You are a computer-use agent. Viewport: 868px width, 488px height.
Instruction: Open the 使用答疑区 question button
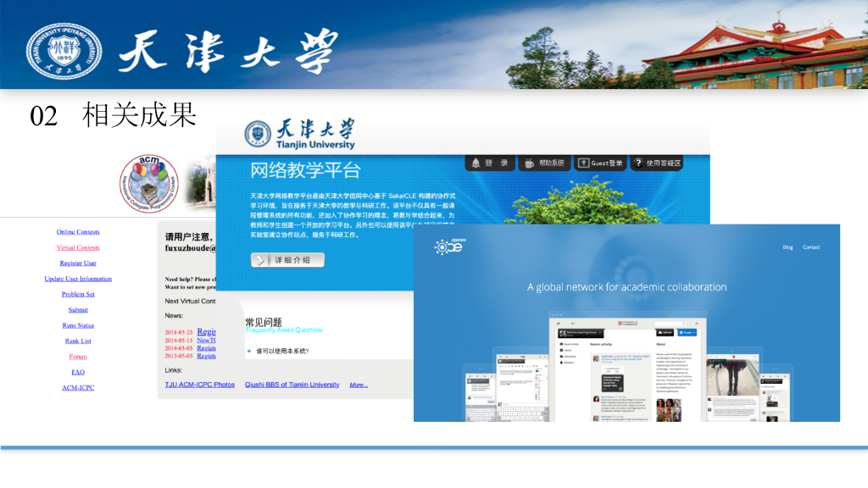(658, 164)
